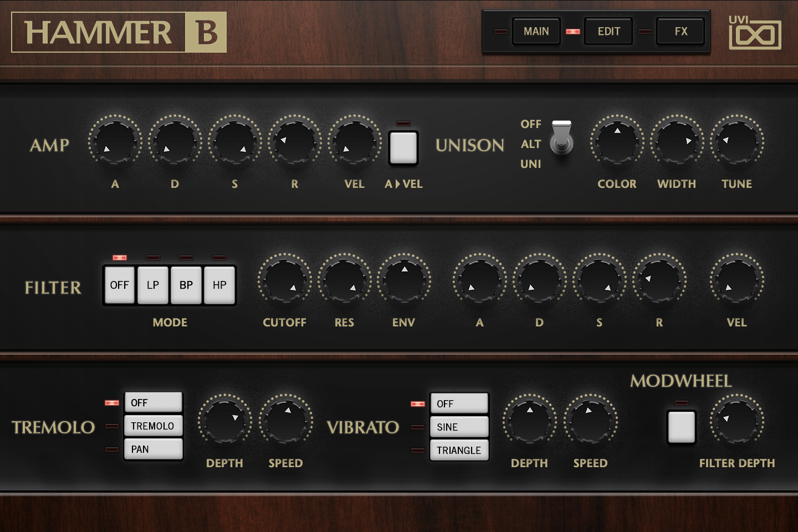The height and width of the screenshot is (532, 798).
Task: Adjust the filter RES knob
Action: tap(344, 280)
